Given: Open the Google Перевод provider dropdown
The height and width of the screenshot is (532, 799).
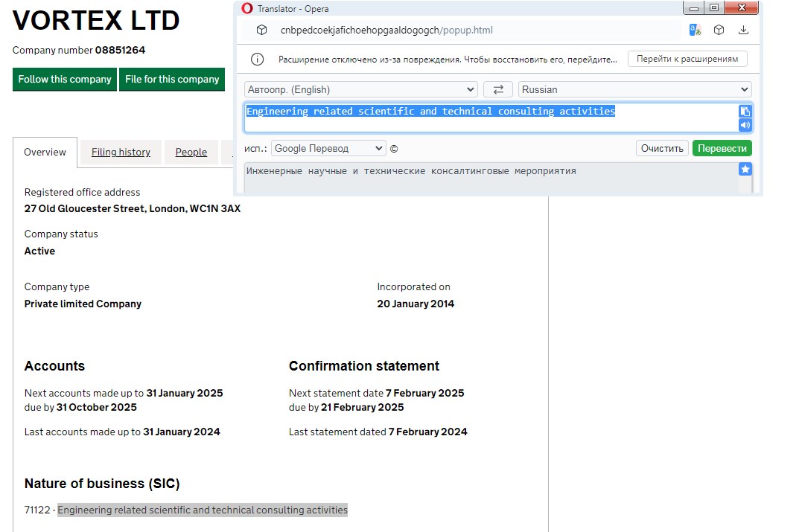Looking at the screenshot, I should (x=328, y=148).
